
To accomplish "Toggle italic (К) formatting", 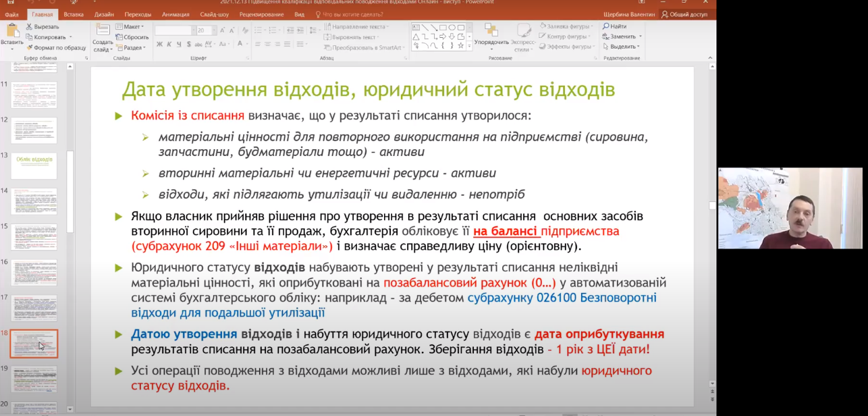I will (x=169, y=44).
